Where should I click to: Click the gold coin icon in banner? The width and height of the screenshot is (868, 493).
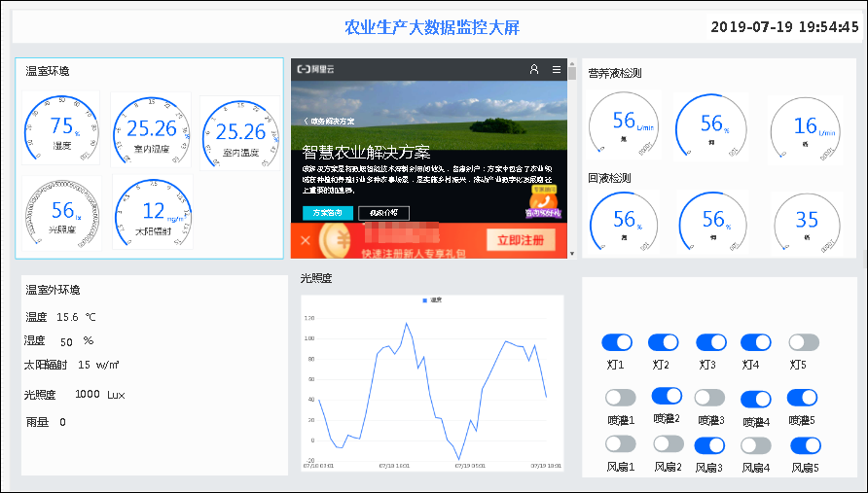pos(338,241)
